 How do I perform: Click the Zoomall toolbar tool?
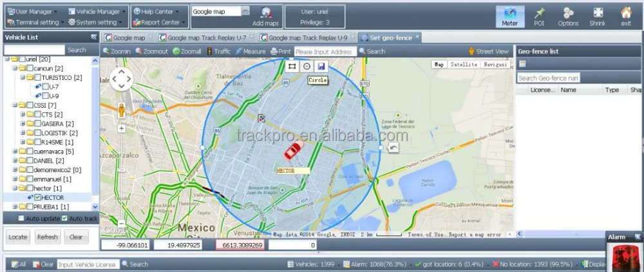(x=187, y=52)
